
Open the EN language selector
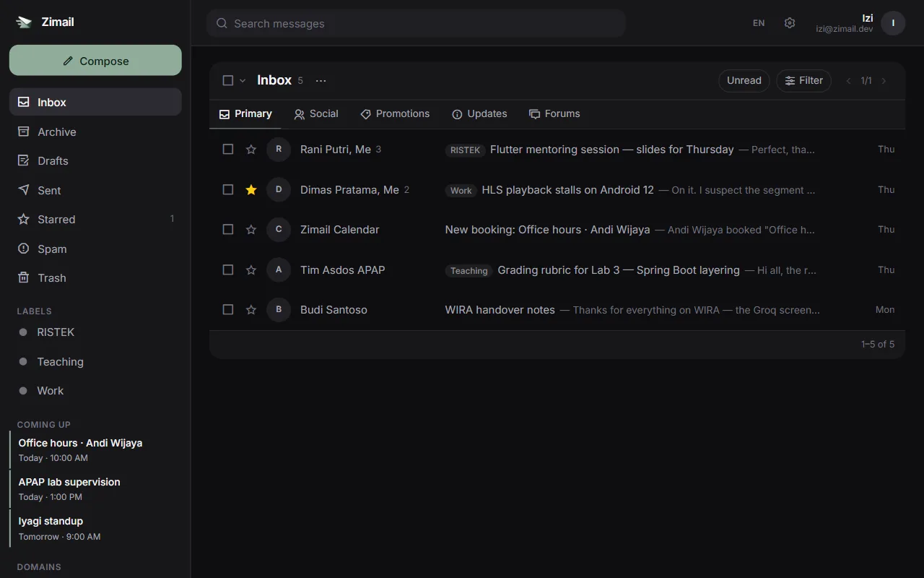pyautogui.click(x=759, y=23)
